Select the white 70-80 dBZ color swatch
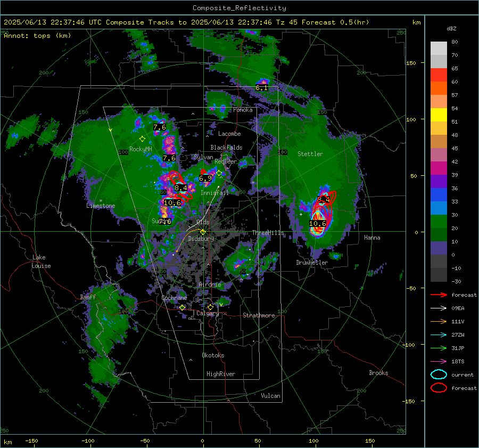The image size is (479, 448). [439, 48]
